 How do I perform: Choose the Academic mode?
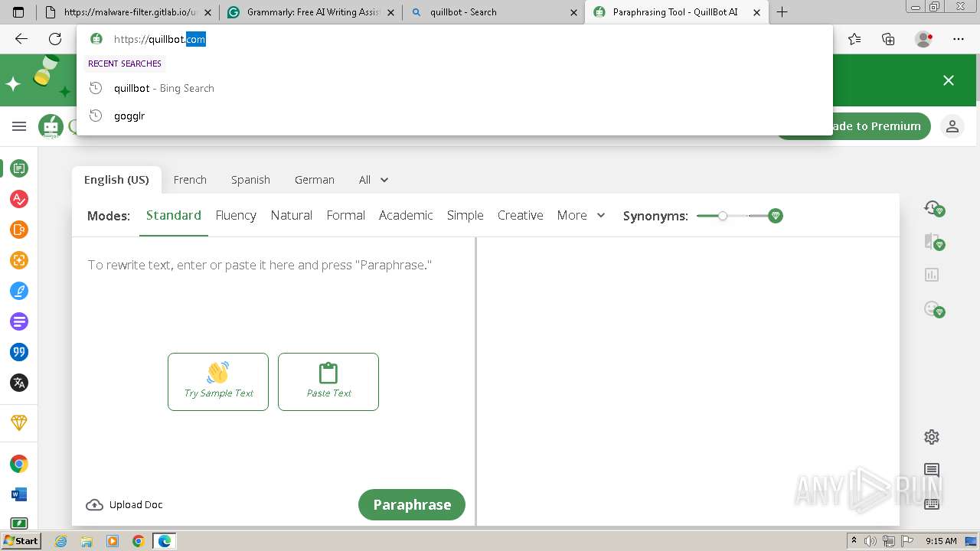(406, 216)
